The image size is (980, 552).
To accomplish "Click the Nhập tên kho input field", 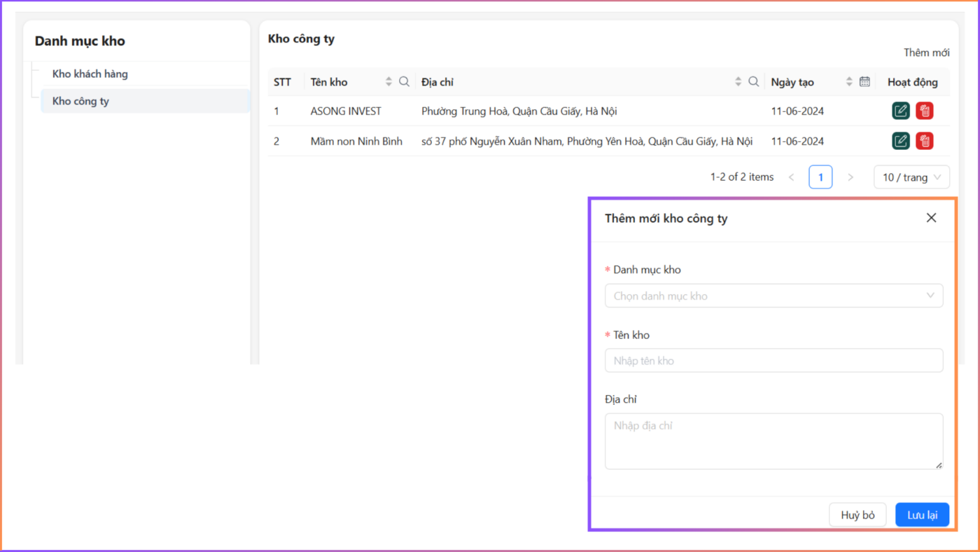I will click(773, 361).
